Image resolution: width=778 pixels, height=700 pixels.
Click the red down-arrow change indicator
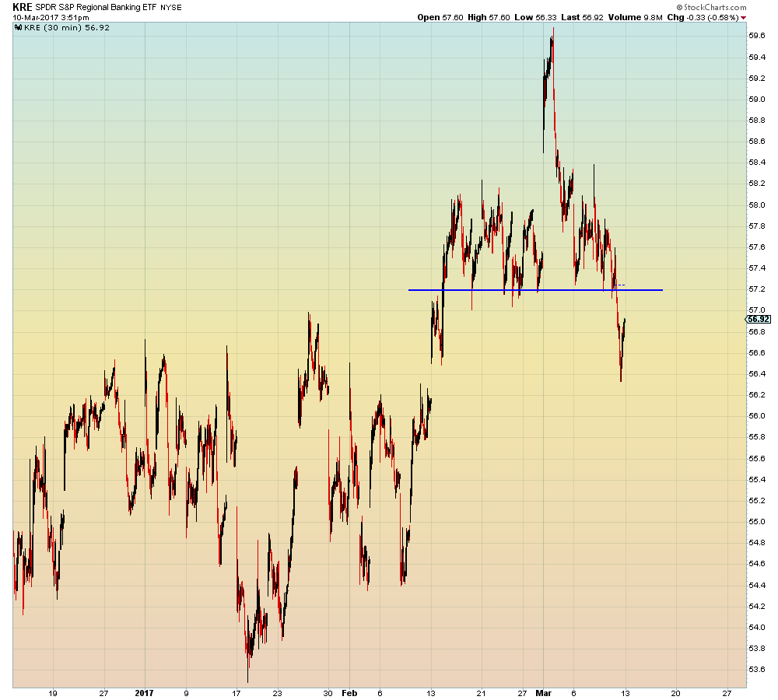tap(743, 18)
